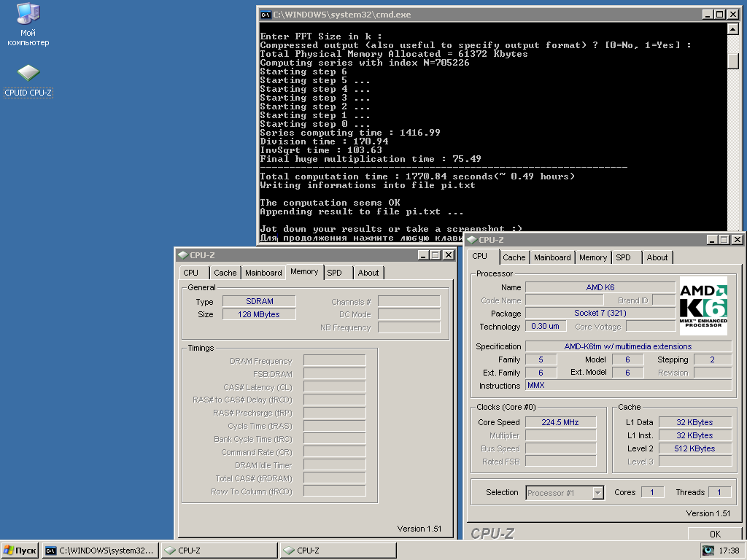Click the L1 Data 32 KBytes value

coord(694,422)
